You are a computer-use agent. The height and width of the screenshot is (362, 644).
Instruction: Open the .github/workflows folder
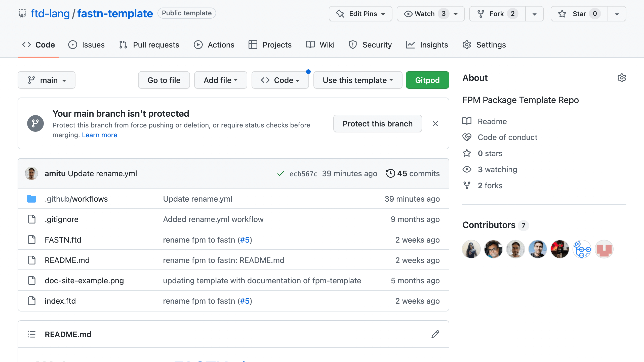click(x=76, y=199)
